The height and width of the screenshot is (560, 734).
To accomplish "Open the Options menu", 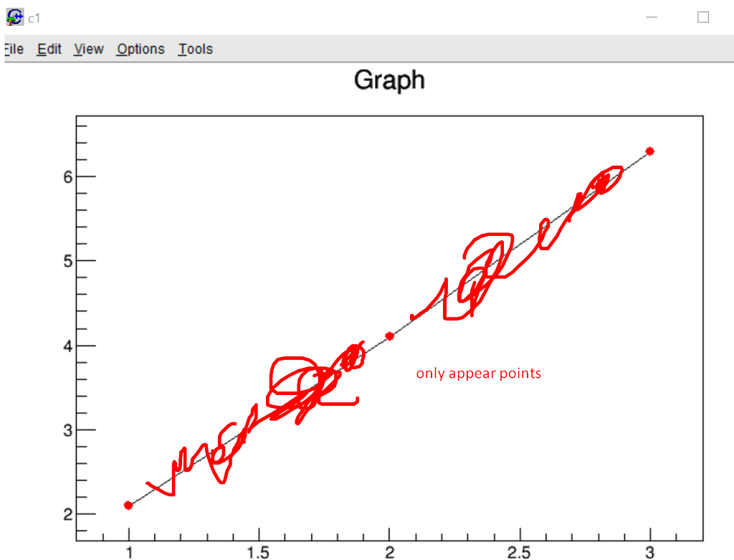I will tap(140, 49).
